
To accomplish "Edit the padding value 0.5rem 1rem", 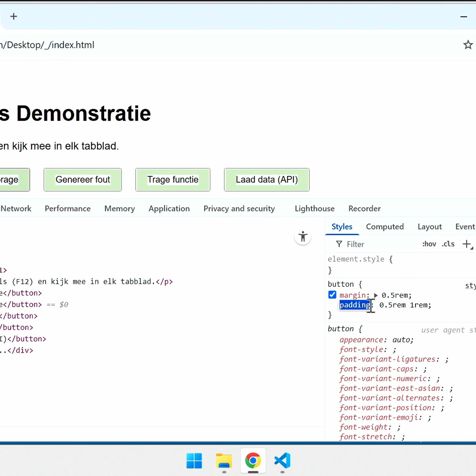I will click(x=405, y=305).
